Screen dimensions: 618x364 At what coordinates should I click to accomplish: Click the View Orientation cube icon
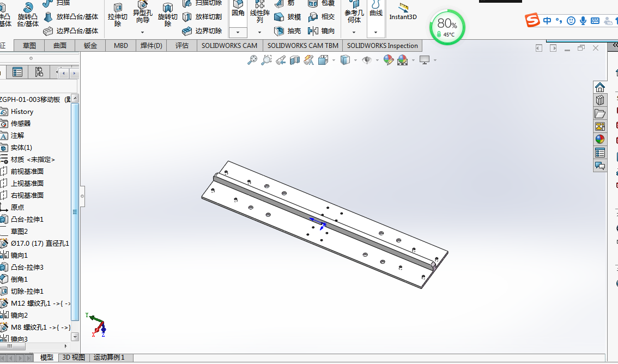(323, 60)
